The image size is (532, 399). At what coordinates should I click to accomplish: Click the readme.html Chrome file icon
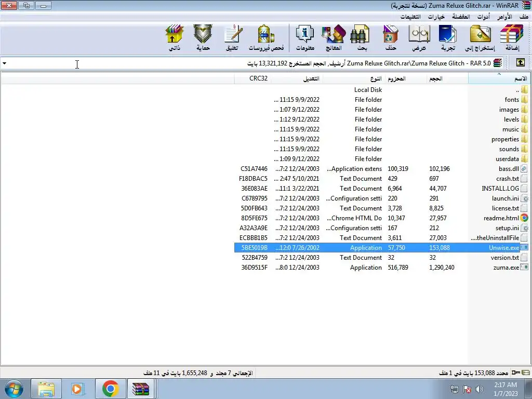525,218
